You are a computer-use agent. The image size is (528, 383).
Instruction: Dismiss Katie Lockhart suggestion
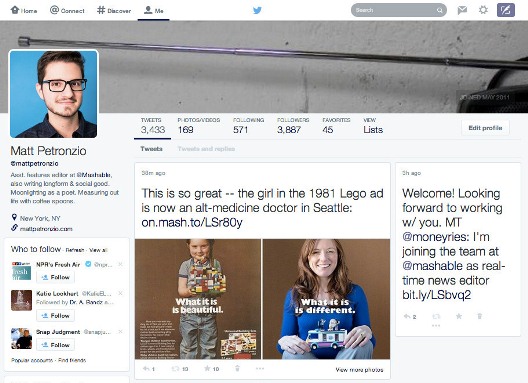coord(120,293)
